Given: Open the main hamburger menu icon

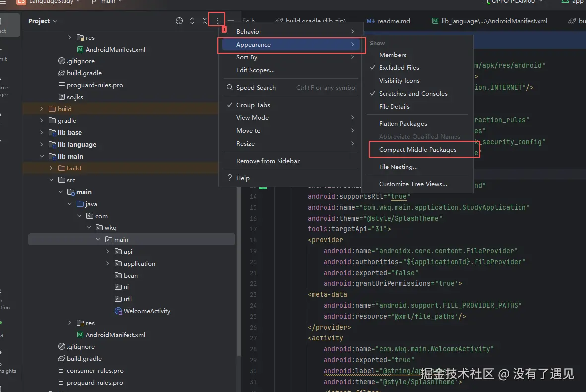Looking at the screenshot, I should coord(3,2).
